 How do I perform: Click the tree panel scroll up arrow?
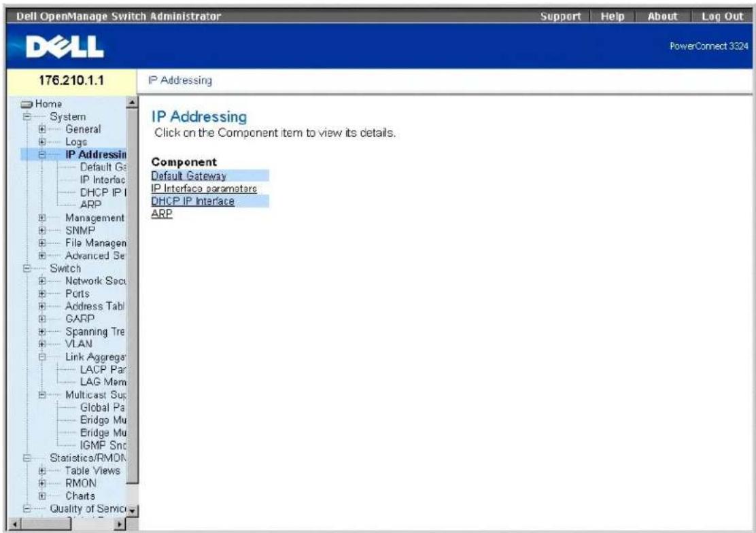pos(132,102)
